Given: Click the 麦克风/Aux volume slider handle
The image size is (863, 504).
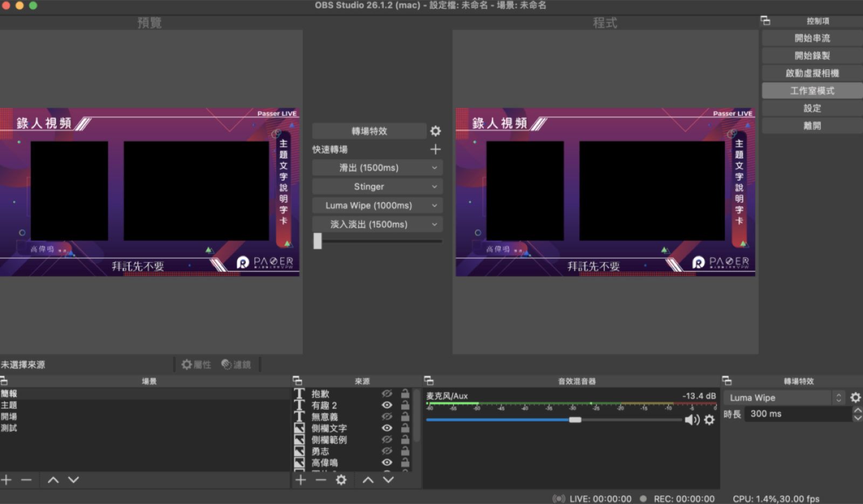Looking at the screenshot, I should [575, 419].
